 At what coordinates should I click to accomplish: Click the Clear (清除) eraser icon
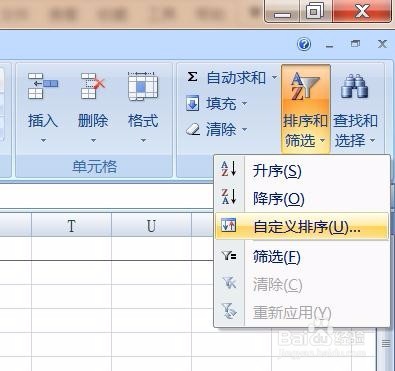point(193,129)
